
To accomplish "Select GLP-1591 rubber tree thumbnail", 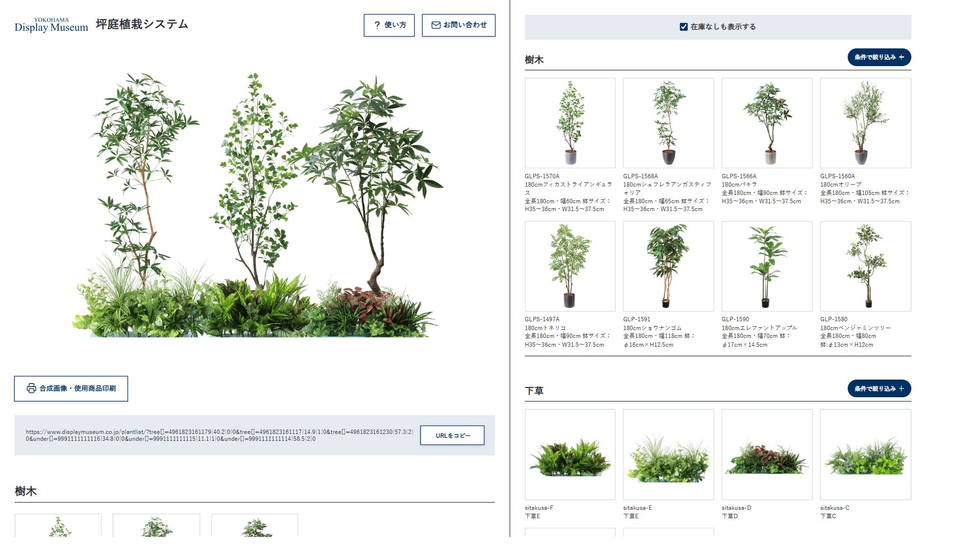I will tap(668, 266).
